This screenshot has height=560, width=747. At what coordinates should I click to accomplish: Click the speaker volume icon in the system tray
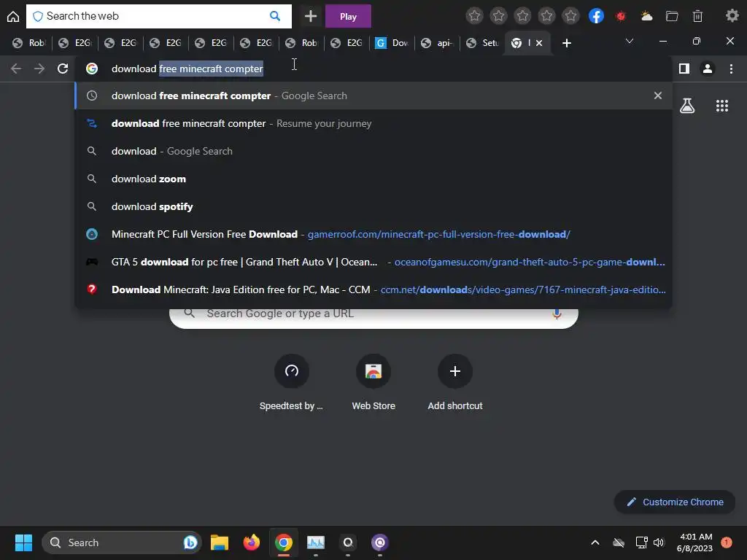coord(659,542)
